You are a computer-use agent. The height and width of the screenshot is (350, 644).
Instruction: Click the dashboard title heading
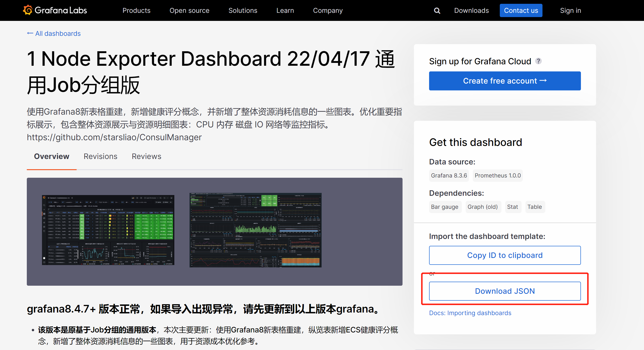pos(211,72)
